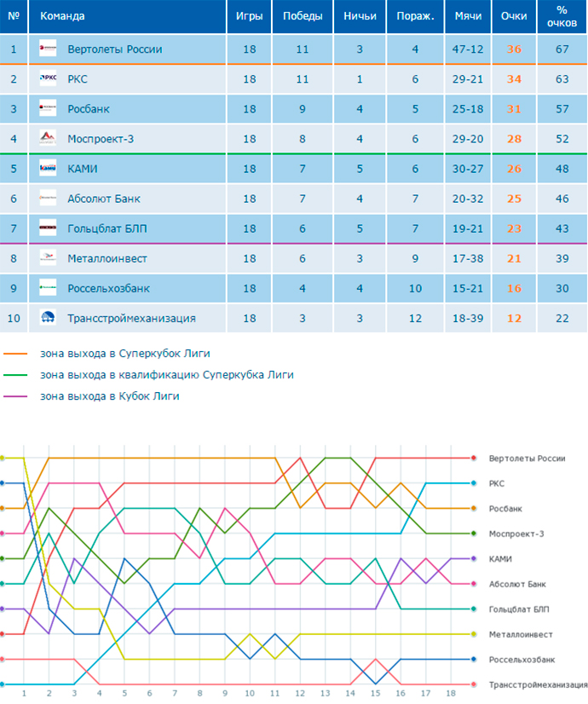588x704 pixels.
Task: Click the КАМИ team logo
Action: coord(48,168)
